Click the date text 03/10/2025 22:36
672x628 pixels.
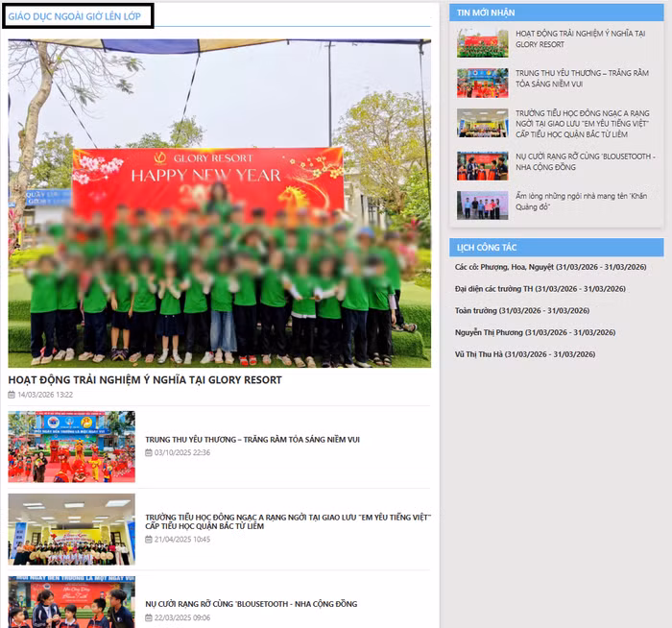pos(182,452)
